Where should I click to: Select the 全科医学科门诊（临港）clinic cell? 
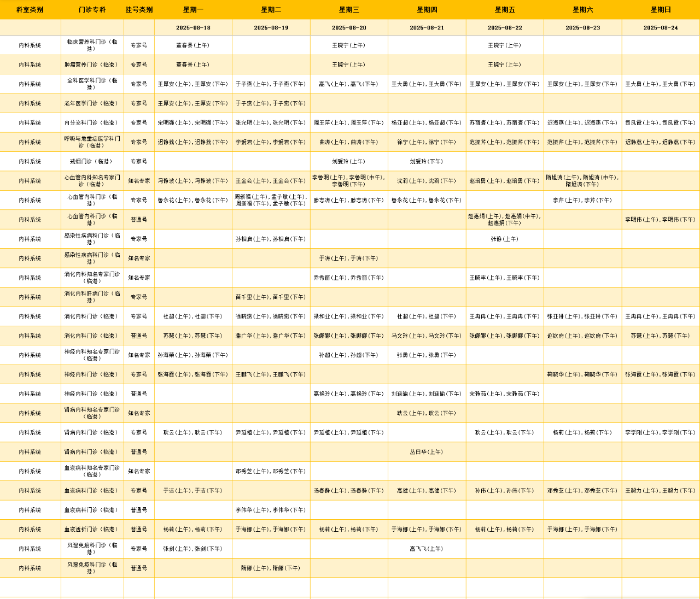pos(92,84)
